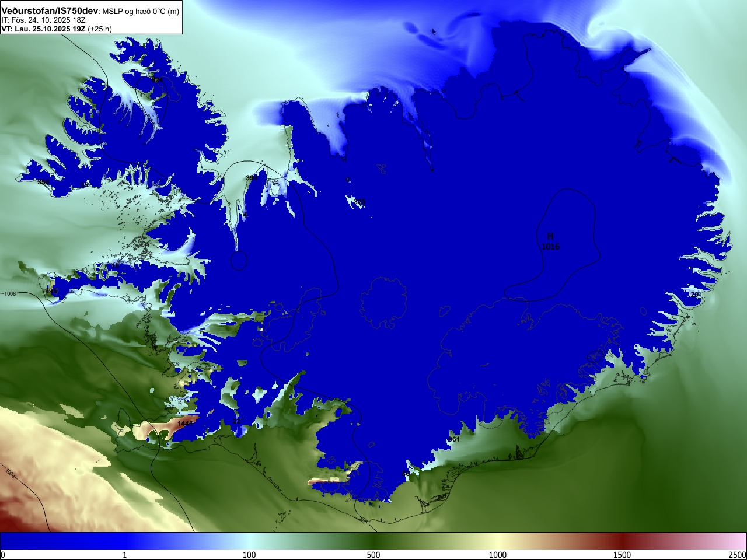Click the 'IT: Fös. 24. 10. 2025 18Z' line
747x560 pixels.
(43, 20)
